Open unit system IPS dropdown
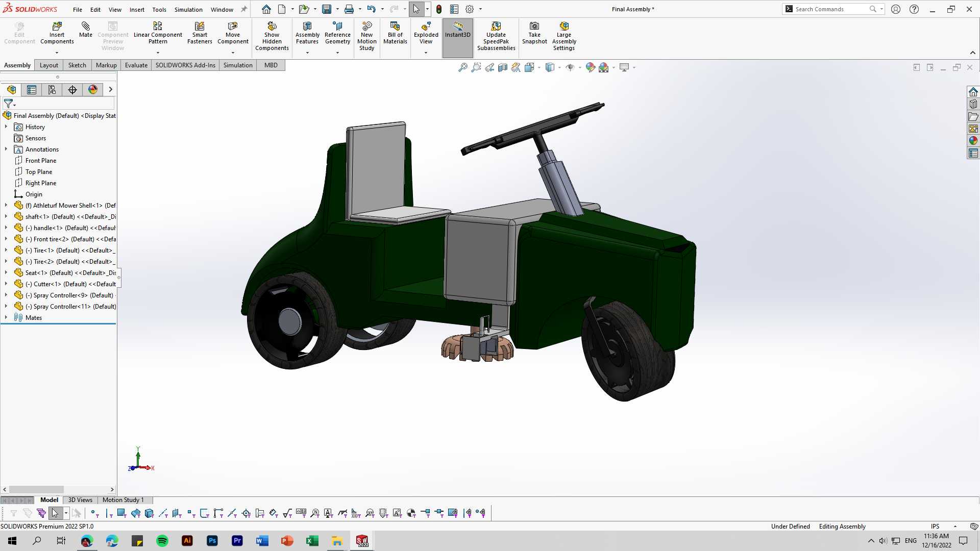 tap(954, 527)
